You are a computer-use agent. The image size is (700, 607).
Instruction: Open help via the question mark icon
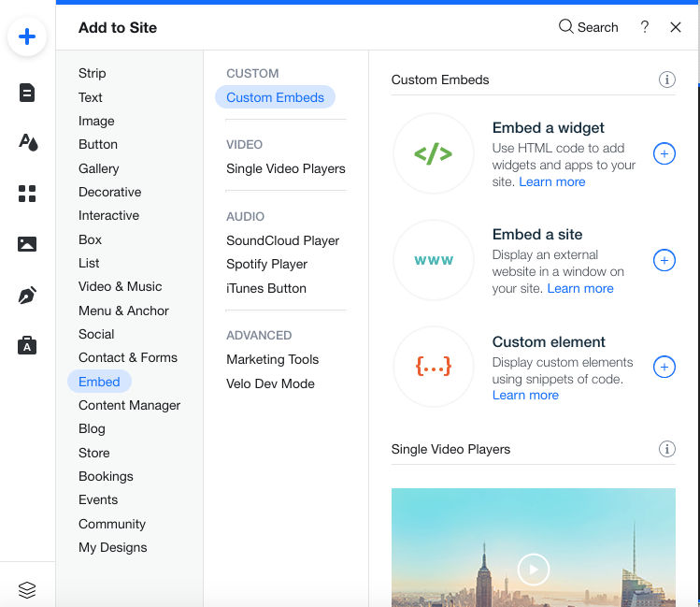(644, 27)
